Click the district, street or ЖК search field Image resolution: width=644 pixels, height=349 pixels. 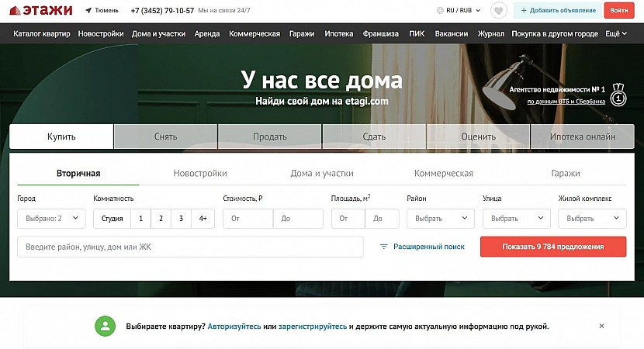coord(190,247)
